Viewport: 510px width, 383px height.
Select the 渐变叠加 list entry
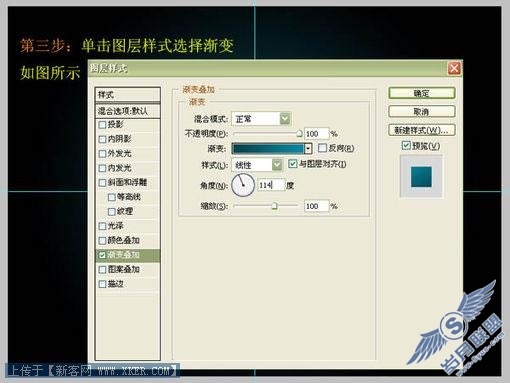(x=128, y=255)
